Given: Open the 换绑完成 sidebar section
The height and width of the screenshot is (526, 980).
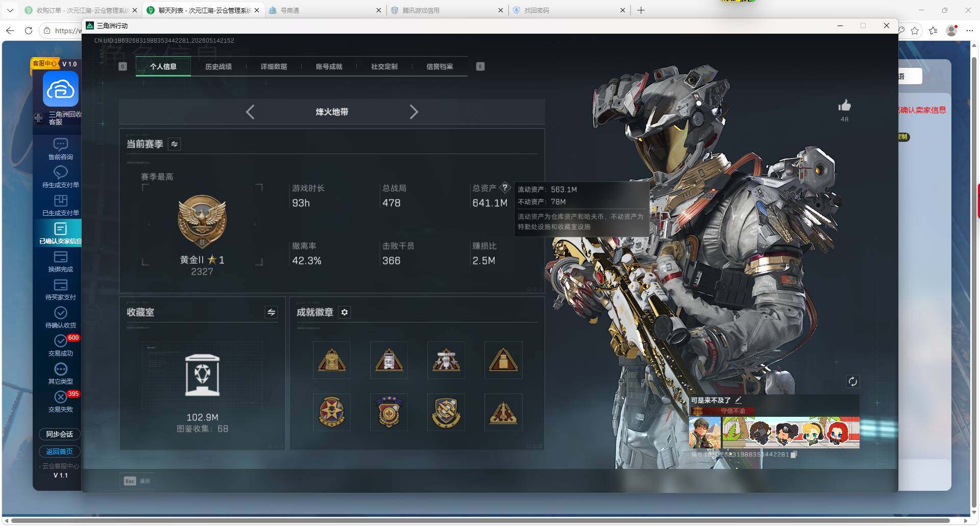Looking at the screenshot, I should pyautogui.click(x=60, y=261).
